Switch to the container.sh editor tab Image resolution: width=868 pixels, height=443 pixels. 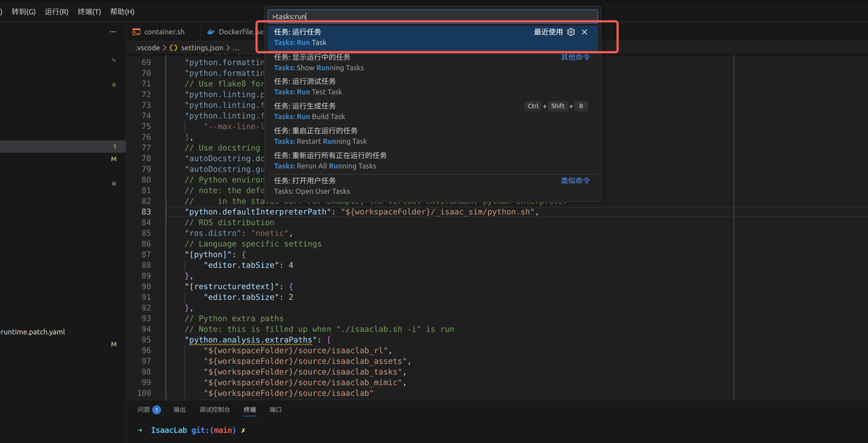click(x=164, y=32)
